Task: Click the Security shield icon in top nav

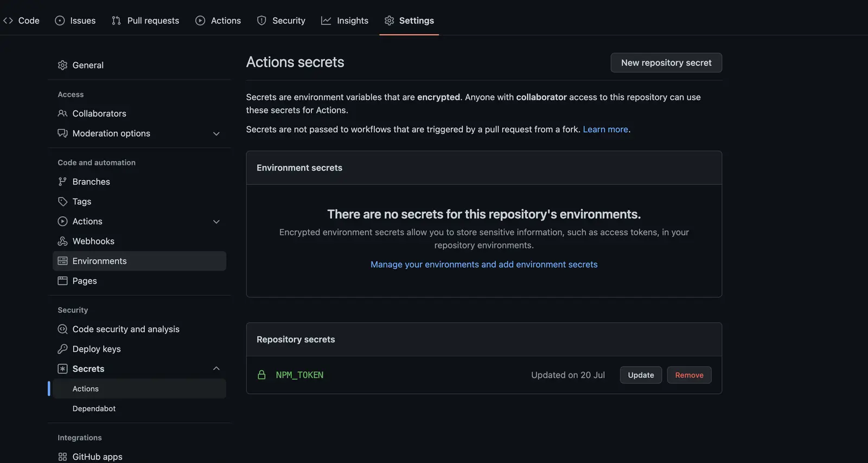Action: (x=261, y=21)
